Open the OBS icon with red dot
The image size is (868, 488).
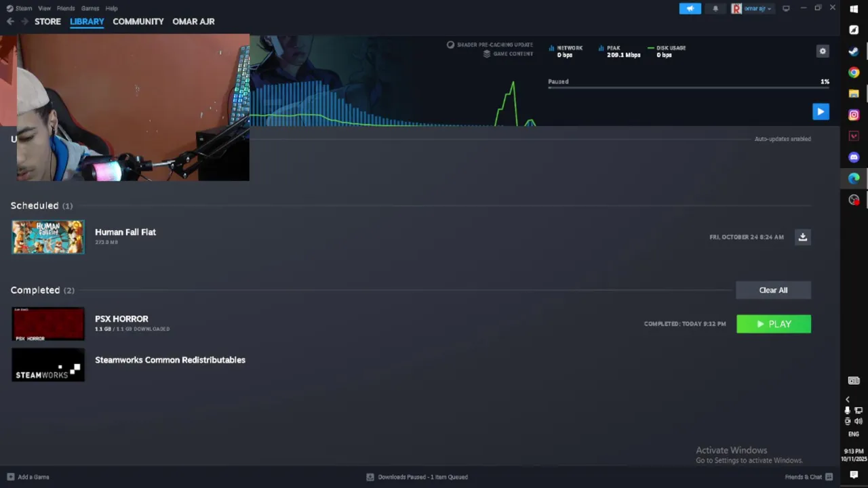[854, 199]
